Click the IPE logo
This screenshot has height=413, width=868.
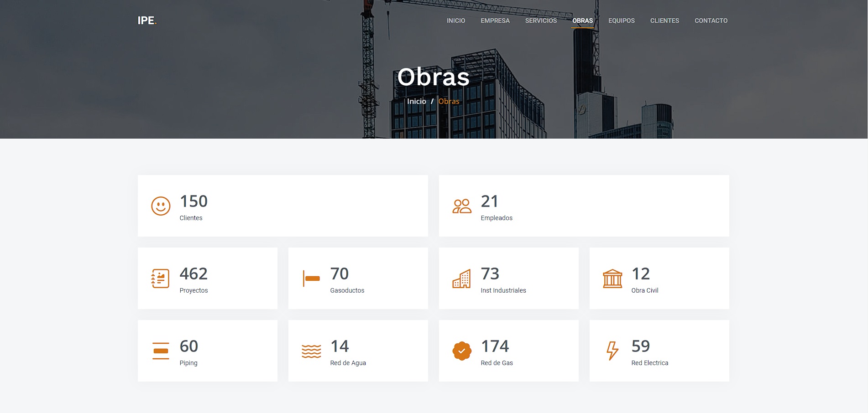click(x=147, y=21)
